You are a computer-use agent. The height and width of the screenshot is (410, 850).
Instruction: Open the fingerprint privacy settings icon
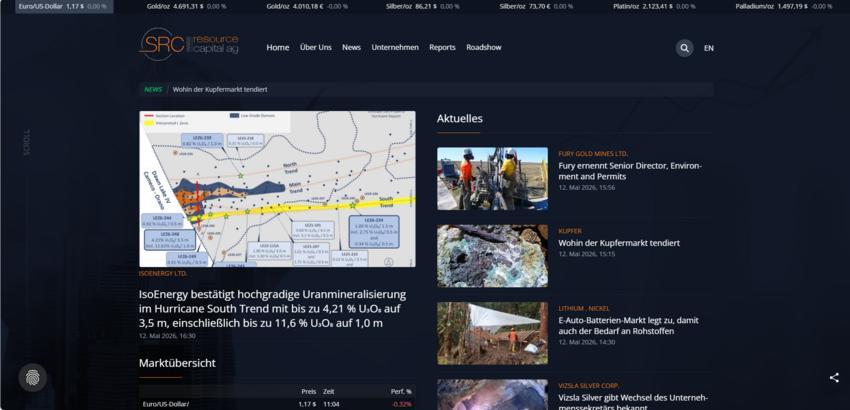(33, 377)
